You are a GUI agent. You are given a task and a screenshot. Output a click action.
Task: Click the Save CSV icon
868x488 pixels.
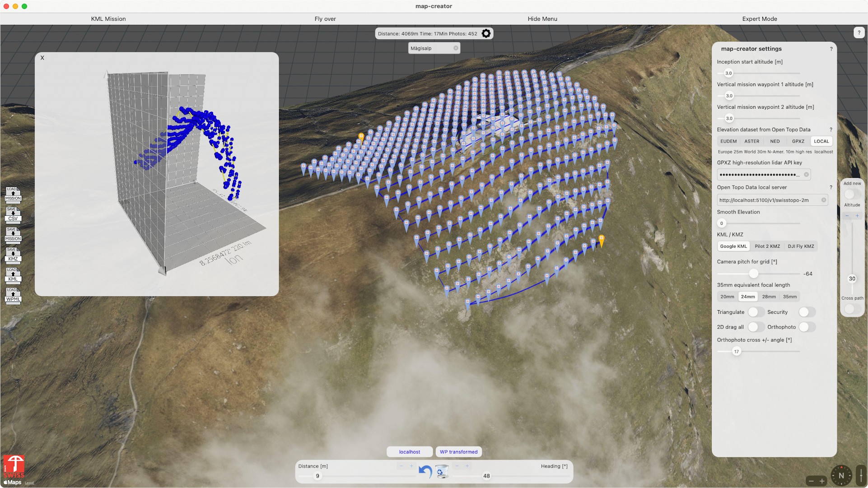pyautogui.click(x=13, y=214)
